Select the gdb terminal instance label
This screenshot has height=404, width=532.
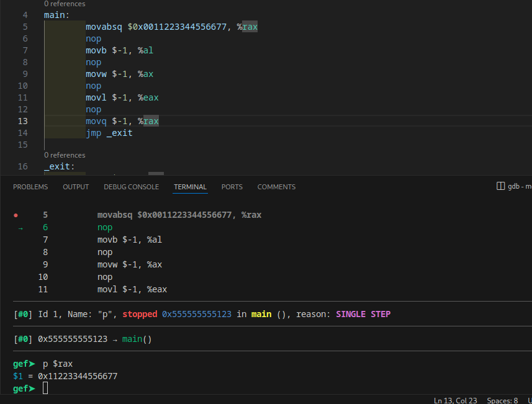point(519,186)
